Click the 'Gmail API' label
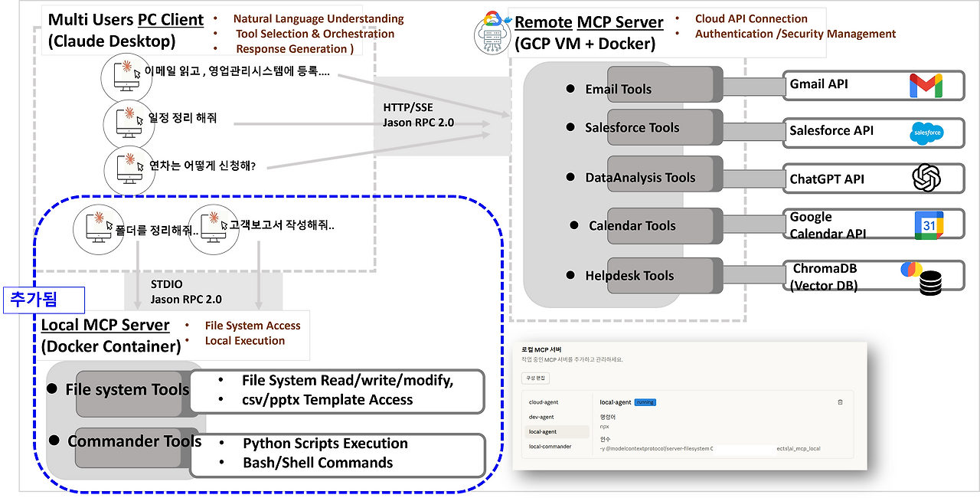Image resolution: width=980 pixels, height=498 pixels. (818, 84)
